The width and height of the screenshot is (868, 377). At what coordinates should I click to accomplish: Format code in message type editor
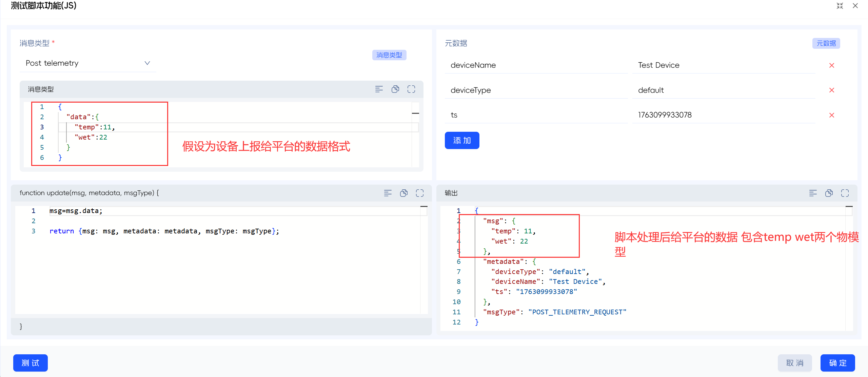(x=379, y=89)
